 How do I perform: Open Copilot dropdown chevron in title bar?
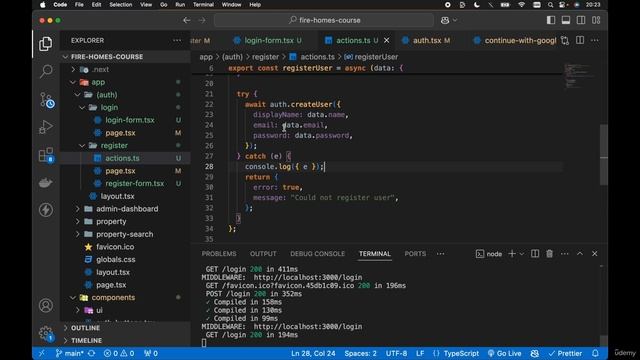click(x=455, y=20)
